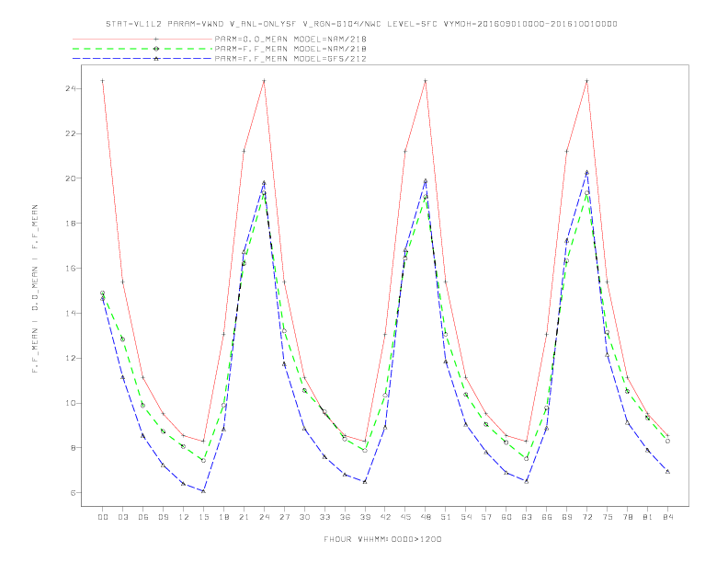Click red line peak marker at hour 48

(x=426, y=81)
